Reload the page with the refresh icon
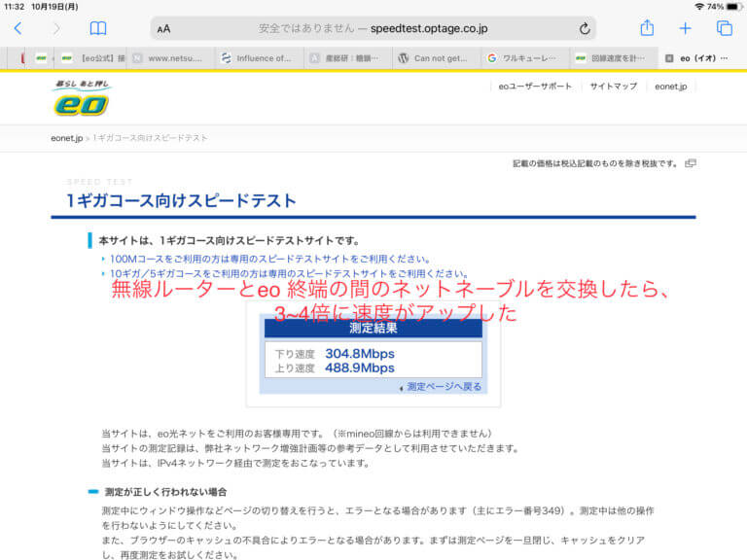Image resolution: width=747 pixels, height=560 pixels. (x=585, y=28)
